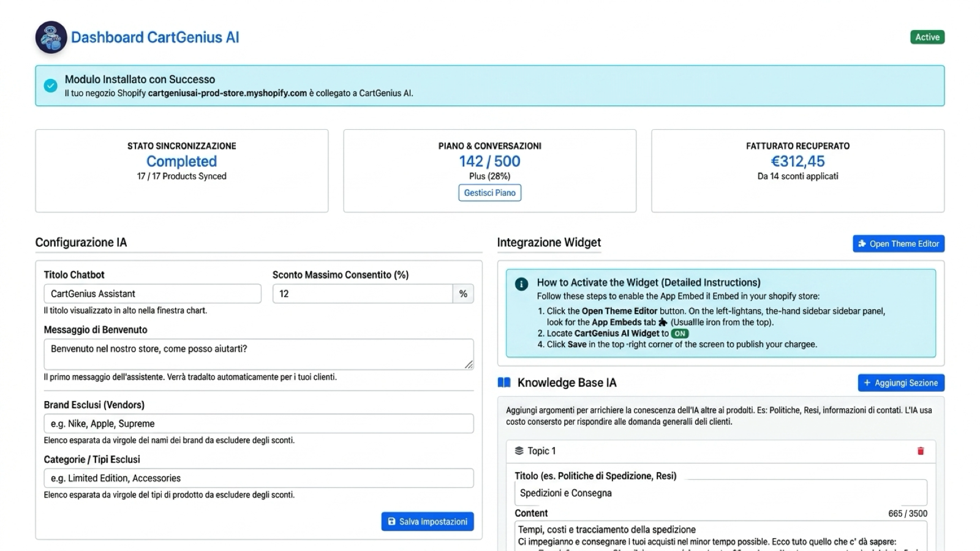Click the Completed sync status text
Screen dimensions: 980x551
click(x=182, y=162)
